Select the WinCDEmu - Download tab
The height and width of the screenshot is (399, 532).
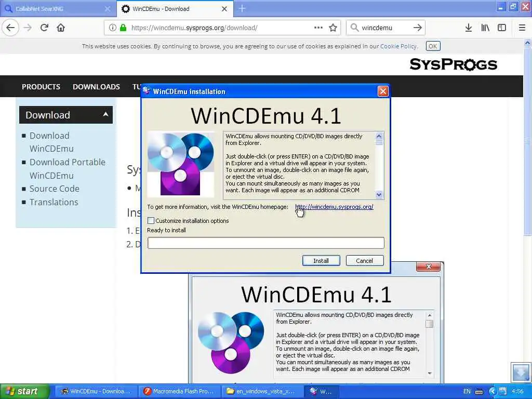(175, 9)
